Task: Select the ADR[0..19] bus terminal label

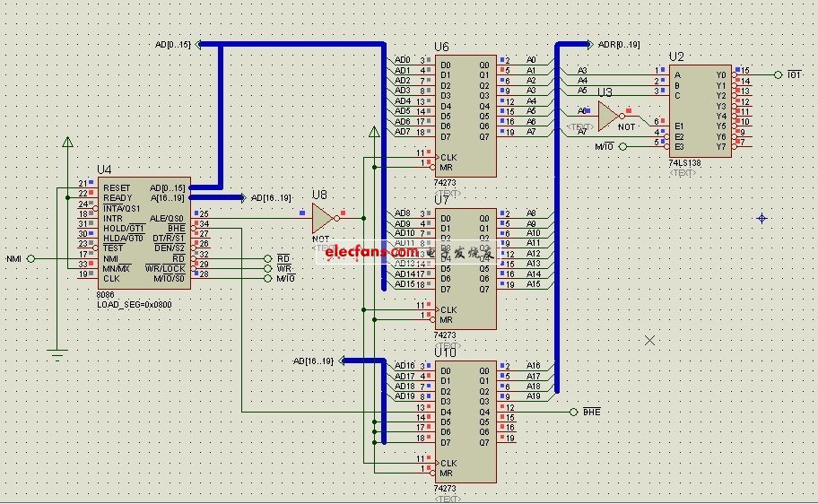Action: pyautogui.click(x=617, y=44)
